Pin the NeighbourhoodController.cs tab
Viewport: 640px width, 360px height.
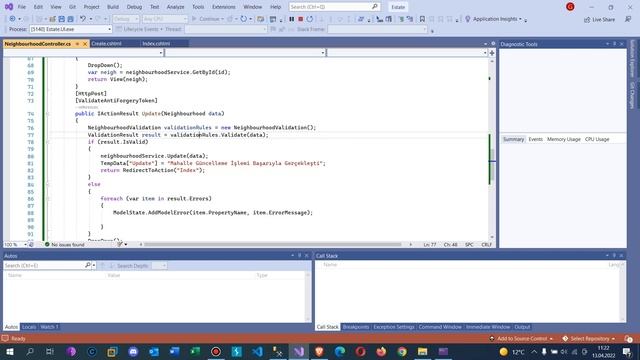coord(77,44)
